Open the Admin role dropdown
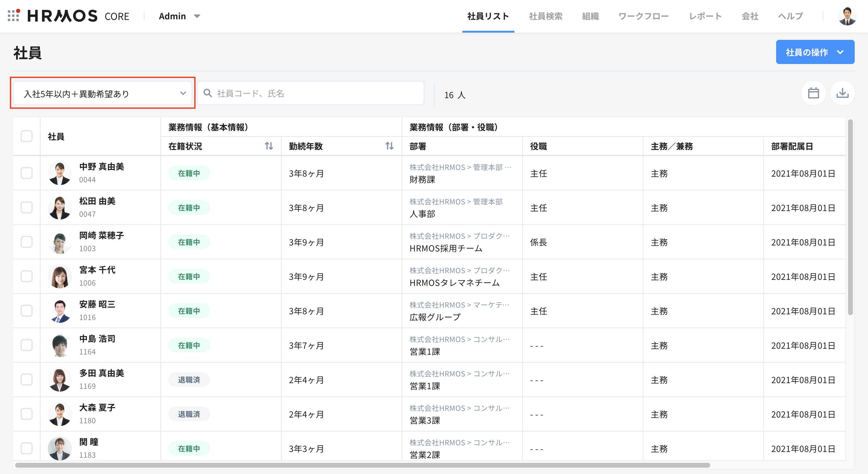 pyautogui.click(x=179, y=16)
